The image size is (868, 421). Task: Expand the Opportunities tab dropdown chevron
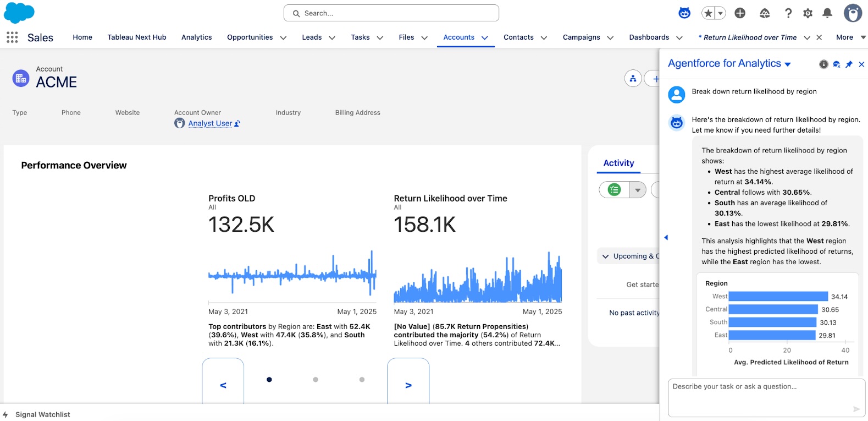(x=283, y=38)
